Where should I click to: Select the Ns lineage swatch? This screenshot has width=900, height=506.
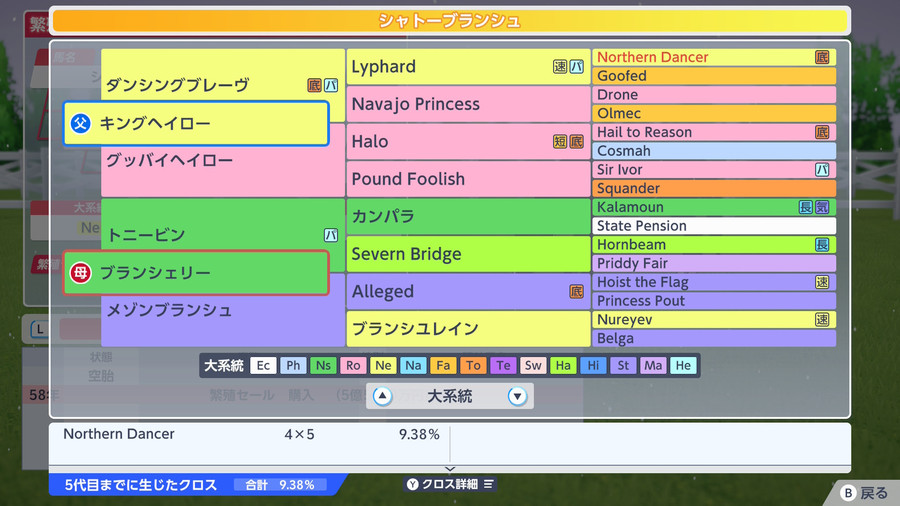[323, 365]
